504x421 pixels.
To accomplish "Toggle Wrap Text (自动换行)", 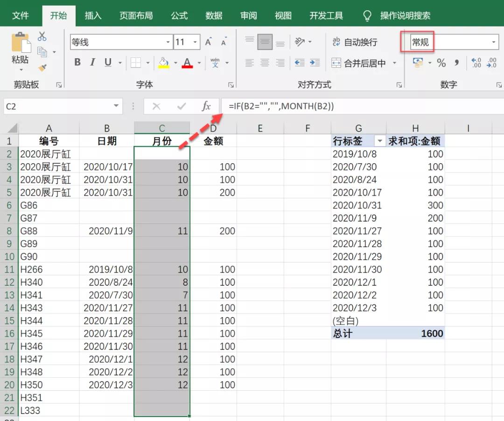I will click(x=355, y=42).
